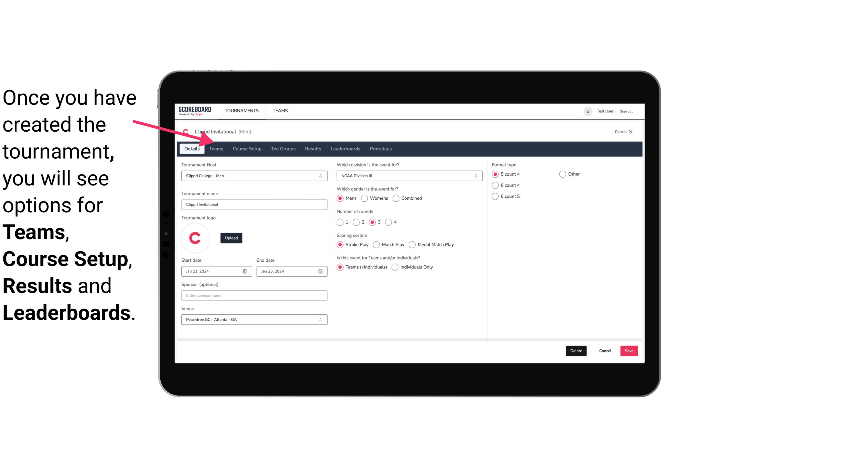Image resolution: width=868 pixels, height=467 pixels.
Task: Switch to the Leaderboards tab
Action: (x=345, y=148)
